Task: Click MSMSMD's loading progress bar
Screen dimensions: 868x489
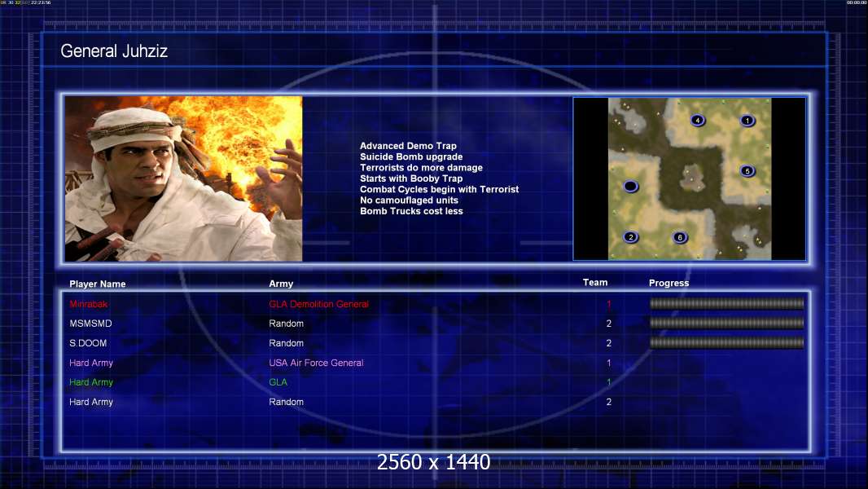Action: tap(726, 323)
